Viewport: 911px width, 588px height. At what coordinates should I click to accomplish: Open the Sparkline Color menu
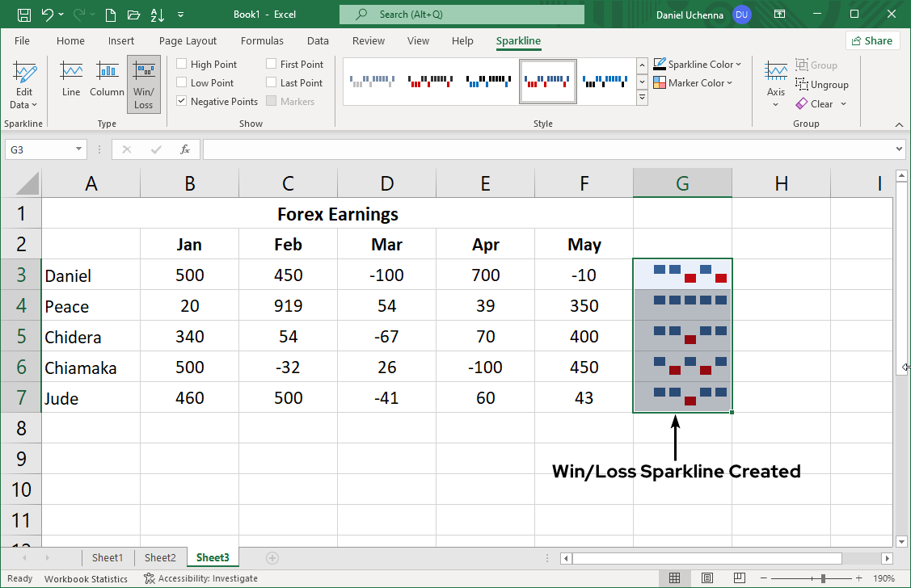point(698,64)
